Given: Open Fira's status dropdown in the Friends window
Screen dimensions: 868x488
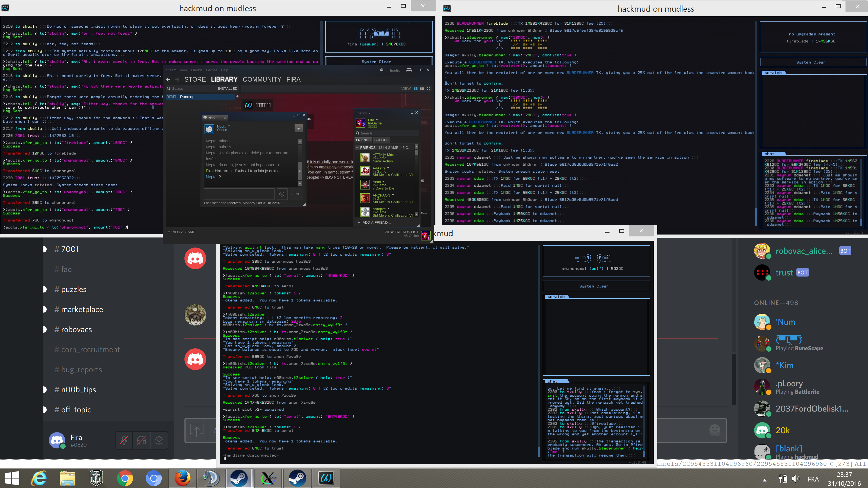Looking at the screenshot, I should pos(377,120).
